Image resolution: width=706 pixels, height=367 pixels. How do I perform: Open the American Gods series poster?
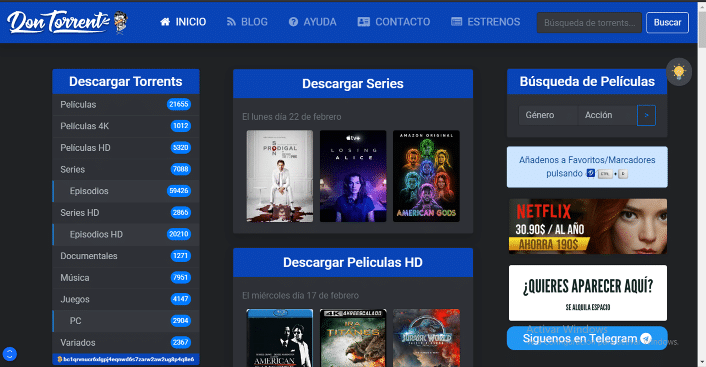[x=426, y=176]
